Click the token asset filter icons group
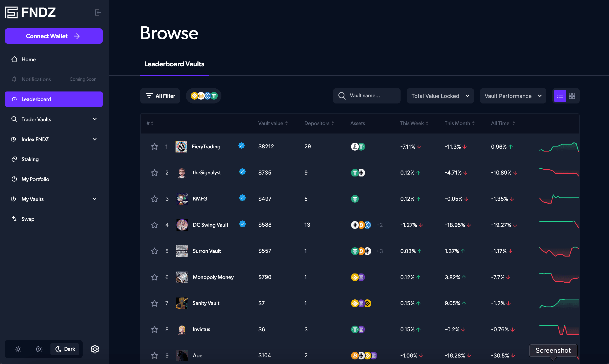This screenshot has width=609, height=364. click(x=204, y=96)
